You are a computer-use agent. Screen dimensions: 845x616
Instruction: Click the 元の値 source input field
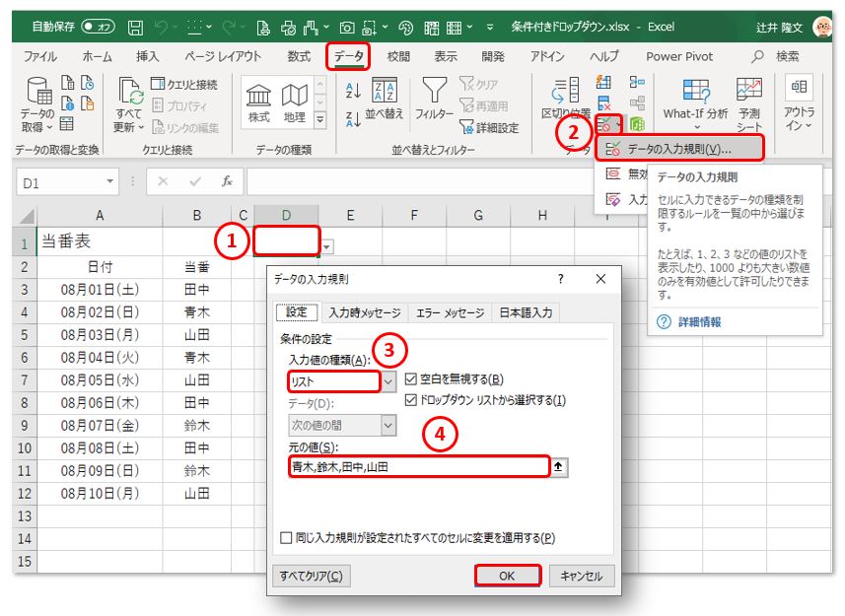tap(419, 467)
